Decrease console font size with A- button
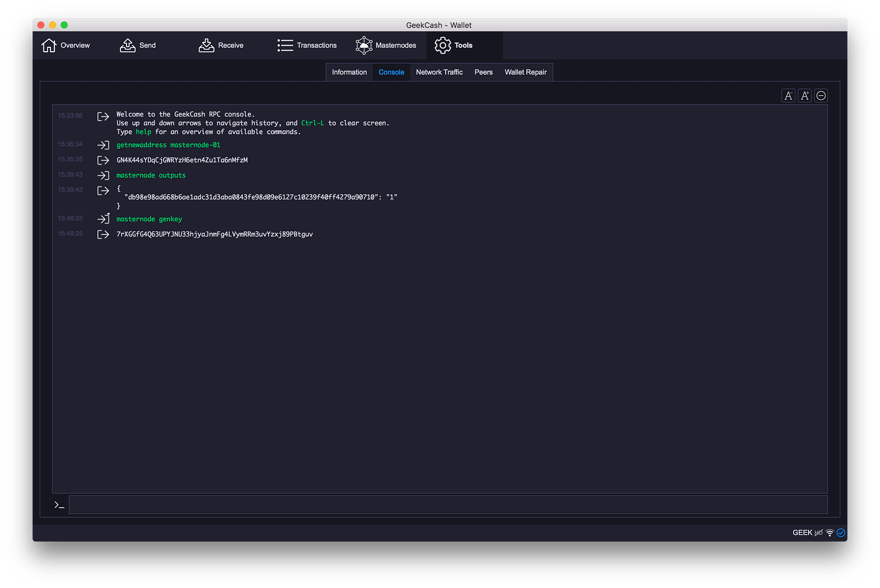880x588 pixels. [x=788, y=96]
